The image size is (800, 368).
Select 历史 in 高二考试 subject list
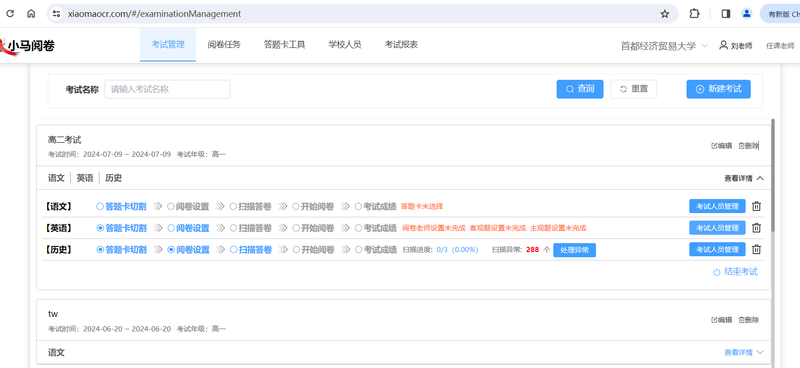[x=113, y=178]
